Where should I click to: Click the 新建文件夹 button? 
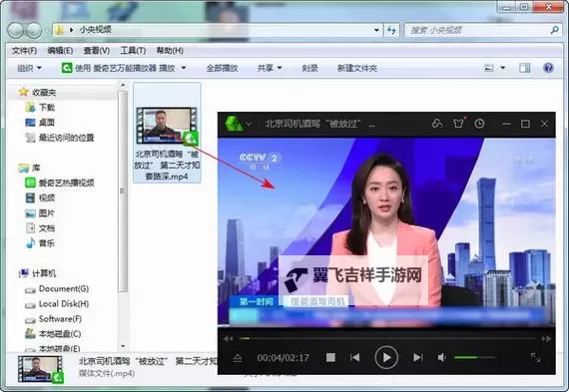click(357, 68)
